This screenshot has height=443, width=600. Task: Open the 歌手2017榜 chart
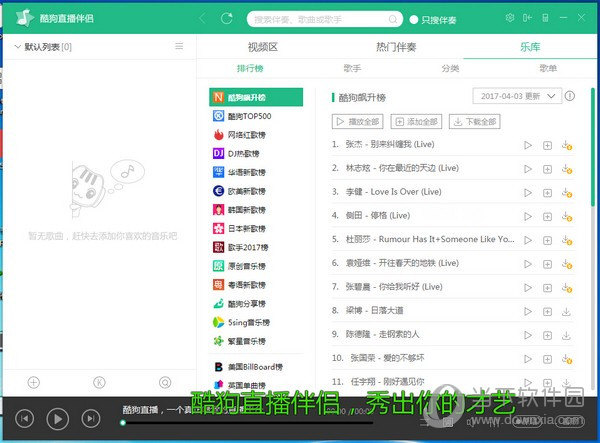click(256, 247)
